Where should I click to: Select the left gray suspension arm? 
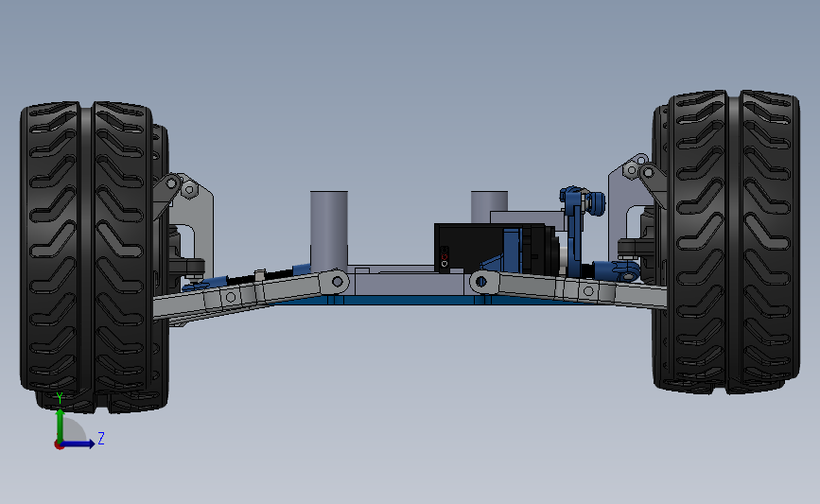(251, 295)
